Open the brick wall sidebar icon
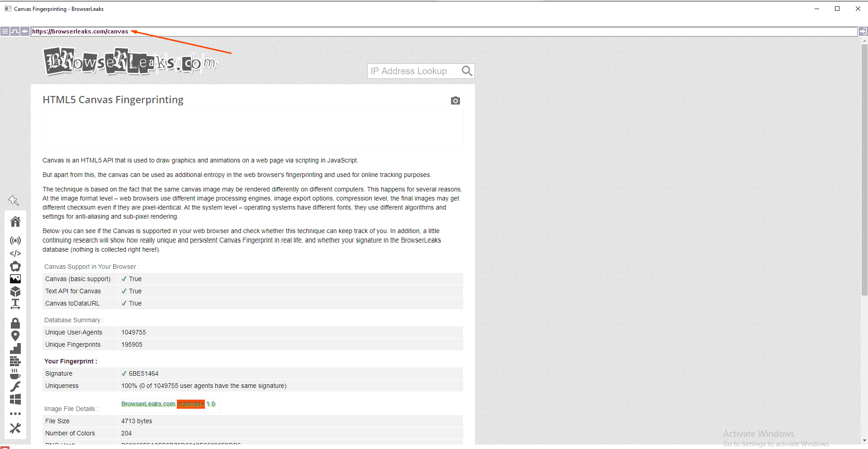Viewport: 868px width, 449px height. pyautogui.click(x=15, y=361)
